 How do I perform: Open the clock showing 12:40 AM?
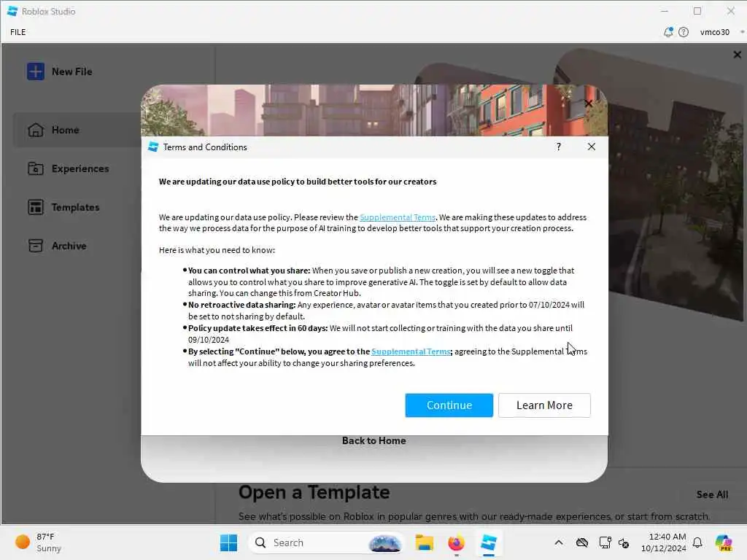pyautogui.click(x=664, y=542)
